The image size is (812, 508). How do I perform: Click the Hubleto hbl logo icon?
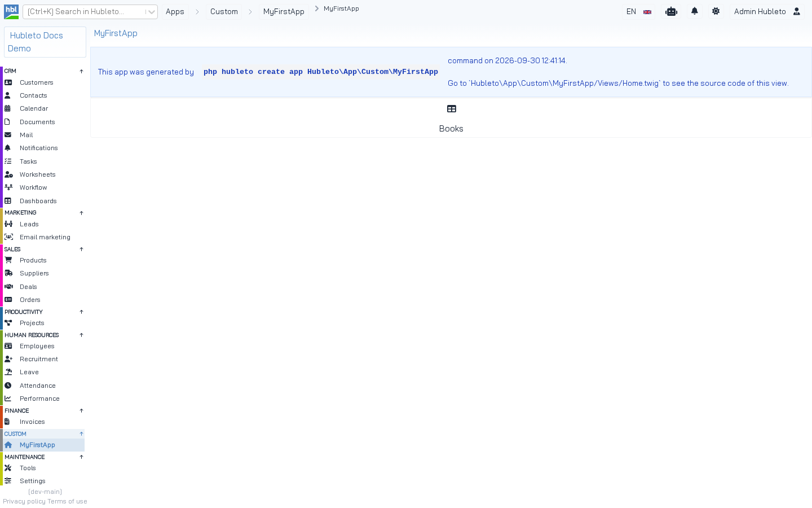[x=11, y=11]
